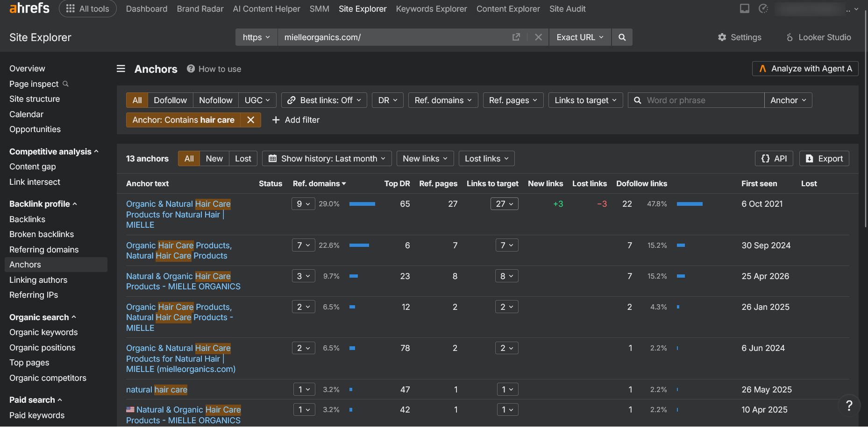Screen dimensions: 868x427
Task: Filter by Dofollow links
Action: pyautogui.click(x=170, y=100)
